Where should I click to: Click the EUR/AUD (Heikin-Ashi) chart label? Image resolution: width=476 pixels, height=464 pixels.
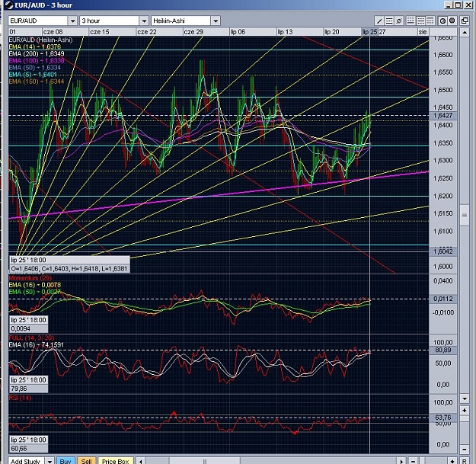(40, 40)
